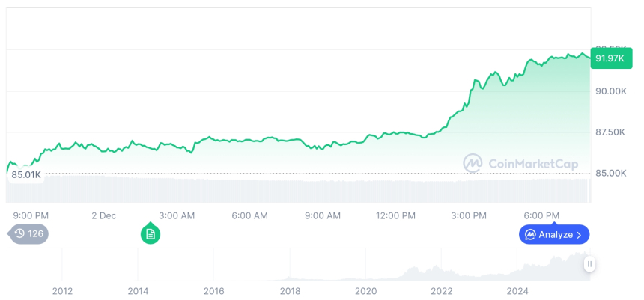
Task: Select 2024 on the mini timeline
Action: (517, 291)
